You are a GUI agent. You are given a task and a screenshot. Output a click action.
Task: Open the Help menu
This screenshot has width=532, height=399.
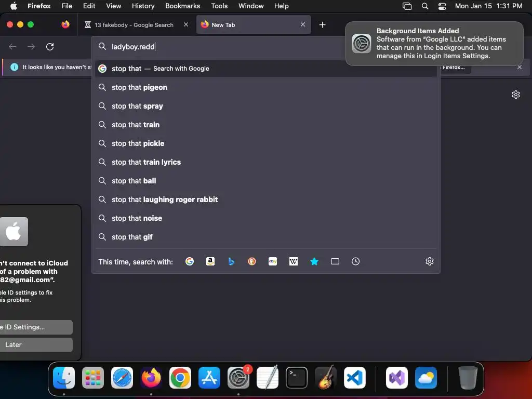pyautogui.click(x=281, y=6)
